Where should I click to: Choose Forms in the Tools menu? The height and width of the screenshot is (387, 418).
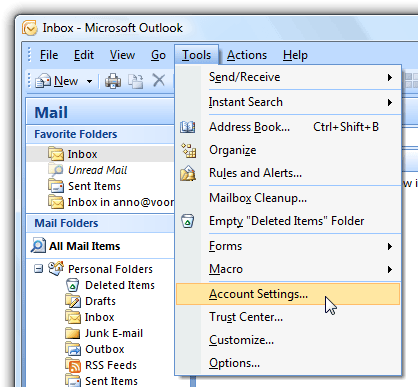tap(288, 246)
